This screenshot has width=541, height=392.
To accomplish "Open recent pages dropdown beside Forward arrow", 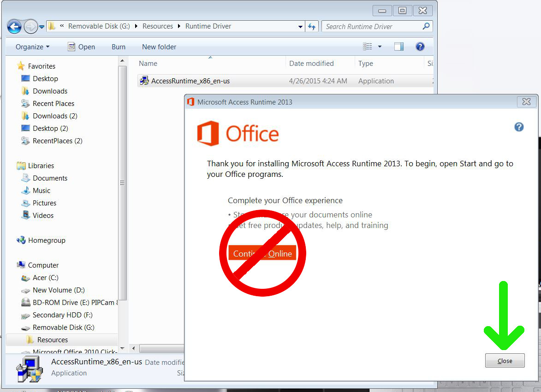I will coord(42,27).
